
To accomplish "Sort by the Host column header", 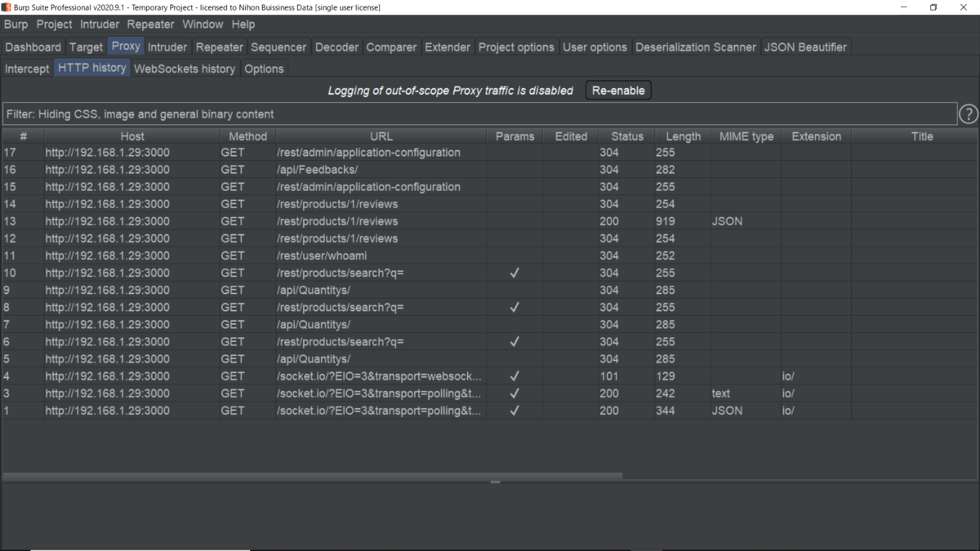I will click(132, 136).
